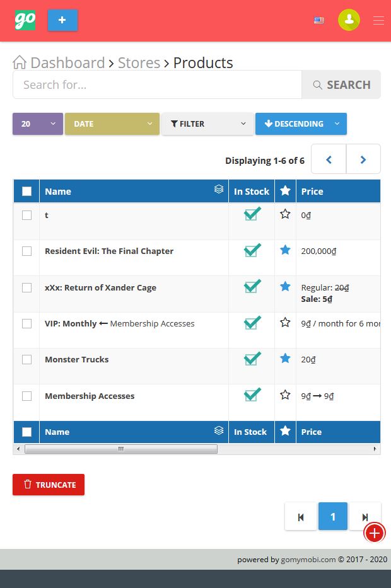Open the blue plus add button

point(62,20)
